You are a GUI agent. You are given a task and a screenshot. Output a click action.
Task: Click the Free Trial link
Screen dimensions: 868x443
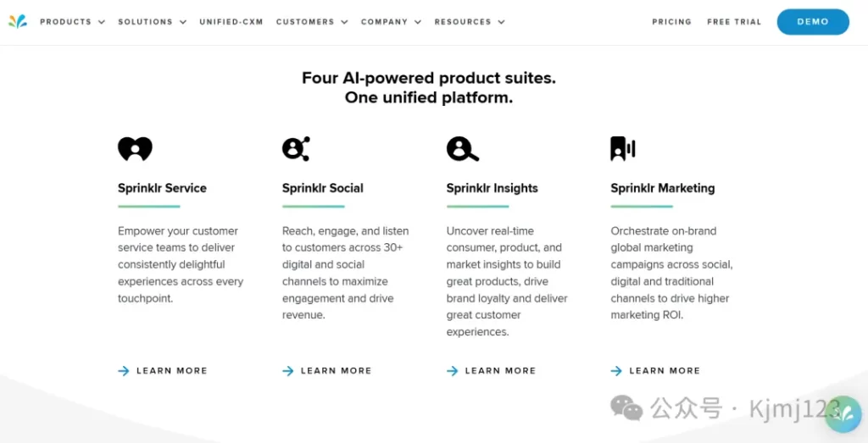pos(734,22)
